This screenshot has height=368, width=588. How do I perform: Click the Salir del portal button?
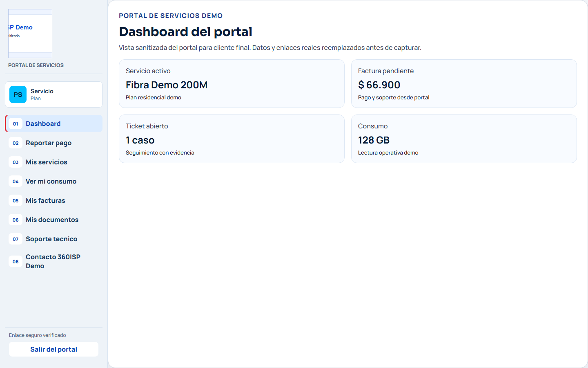(x=53, y=349)
